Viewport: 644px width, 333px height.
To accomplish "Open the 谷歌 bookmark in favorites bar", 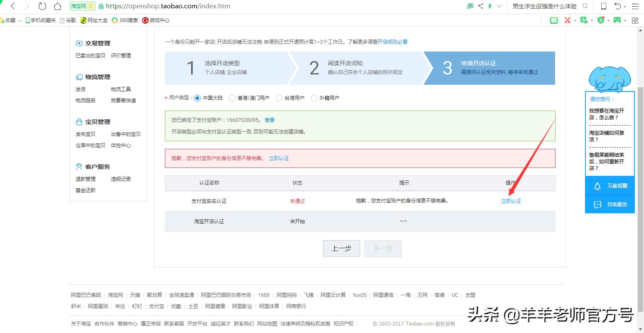I will (x=71, y=20).
